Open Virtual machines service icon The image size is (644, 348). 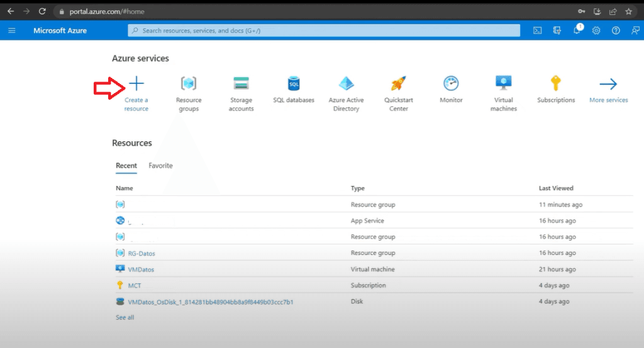tap(504, 83)
